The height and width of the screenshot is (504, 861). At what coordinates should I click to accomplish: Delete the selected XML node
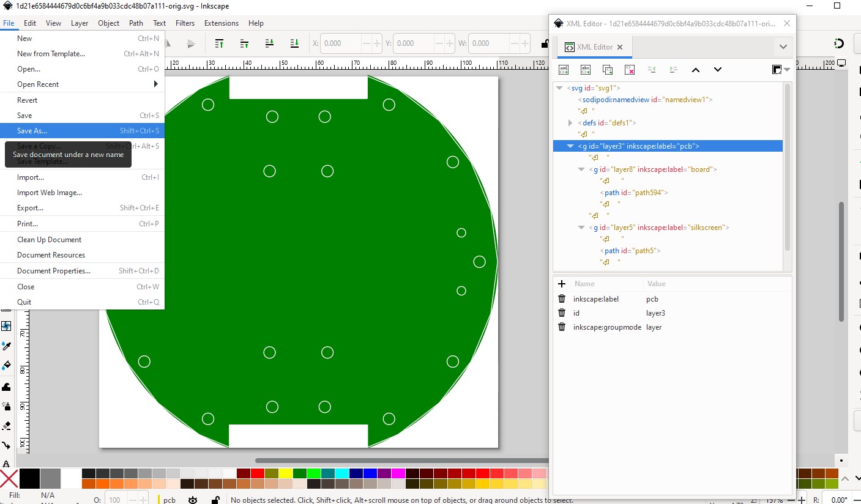630,70
